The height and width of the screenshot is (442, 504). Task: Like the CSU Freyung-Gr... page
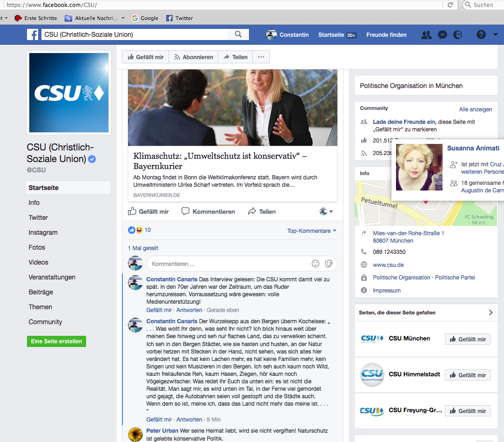point(468,411)
